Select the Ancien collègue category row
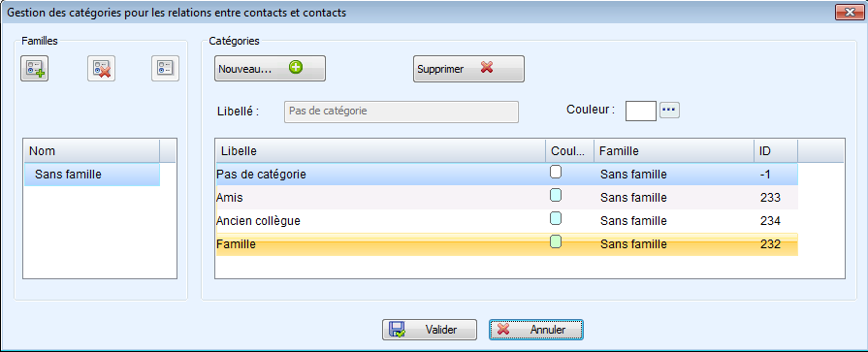This screenshot has height=352, width=868. coord(506,221)
